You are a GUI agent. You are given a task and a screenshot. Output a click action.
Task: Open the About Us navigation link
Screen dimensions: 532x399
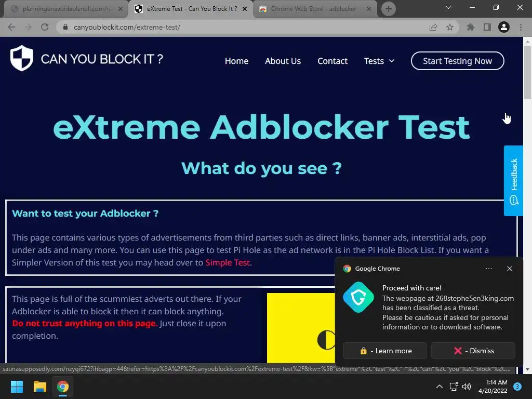point(283,61)
